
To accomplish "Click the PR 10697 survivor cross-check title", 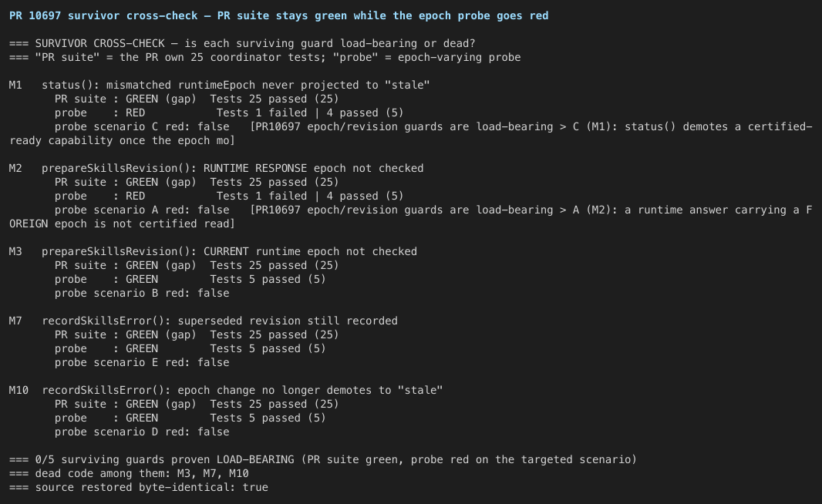I will pyautogui.click(x=279, y=15).
